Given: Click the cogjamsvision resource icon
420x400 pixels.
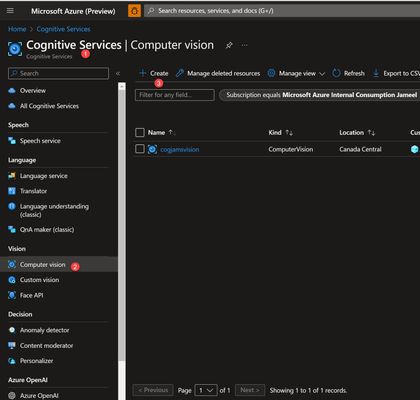Looking at the screenshot, I should pyautogui.click(x=152, y=149).
